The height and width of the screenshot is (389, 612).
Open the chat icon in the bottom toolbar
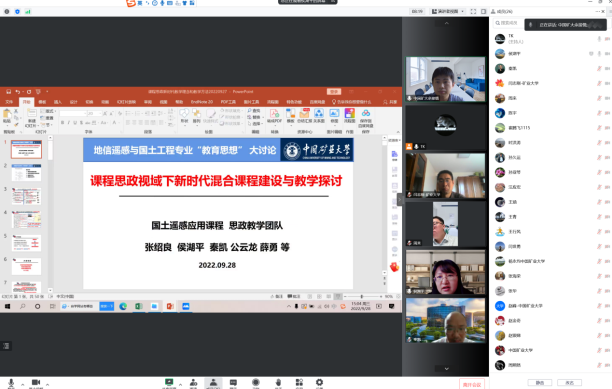click(x=233, y=383)
